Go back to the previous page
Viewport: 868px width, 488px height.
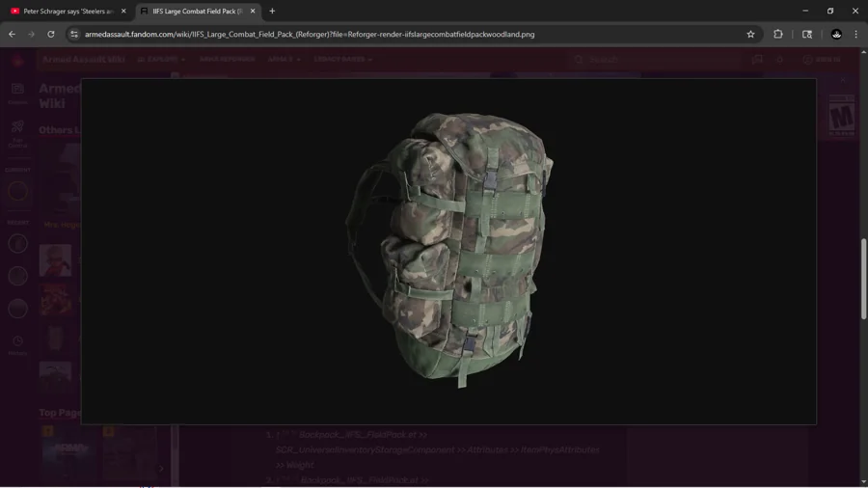(12, 35)
